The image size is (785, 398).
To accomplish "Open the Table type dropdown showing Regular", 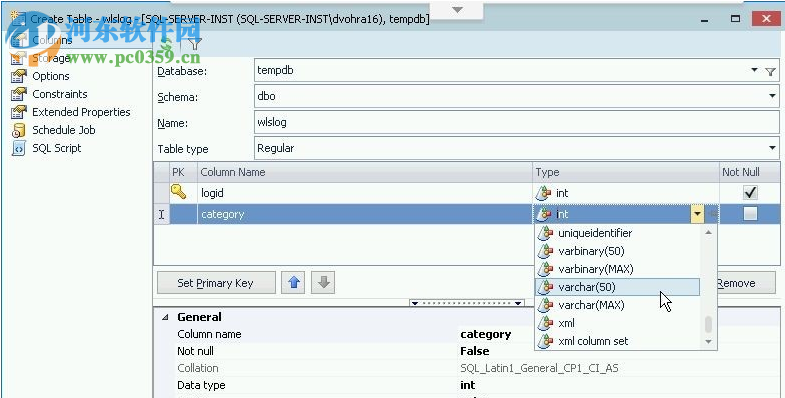I will (x=772, y=148).
